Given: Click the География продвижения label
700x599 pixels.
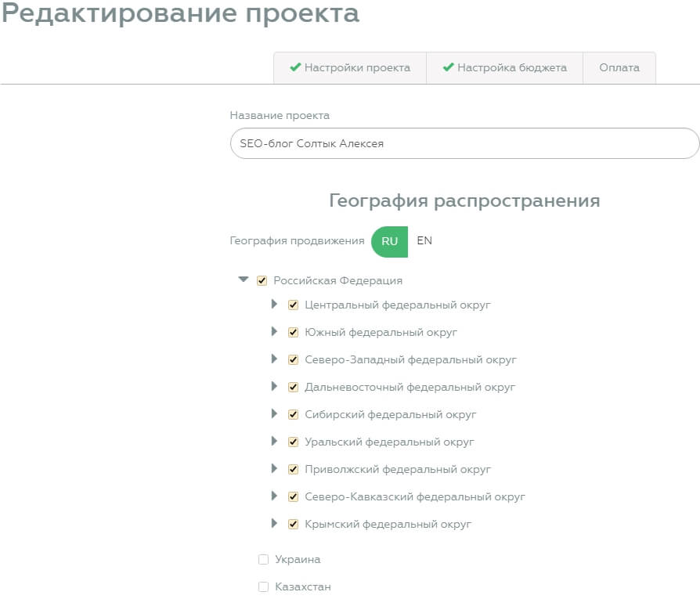Looking at the screenshot, I should pyautogui.click(x=298, y=241).
